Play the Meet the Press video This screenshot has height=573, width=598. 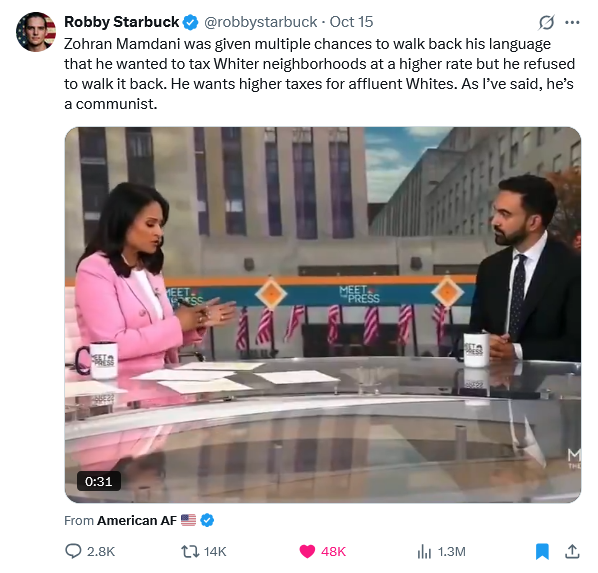[323, 315]
